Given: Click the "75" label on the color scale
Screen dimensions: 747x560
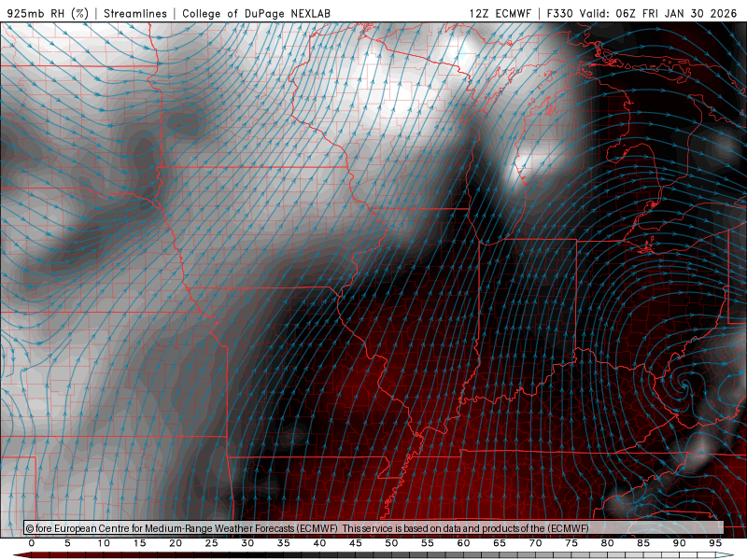Looking at the screenshot, I should [571, 543].
